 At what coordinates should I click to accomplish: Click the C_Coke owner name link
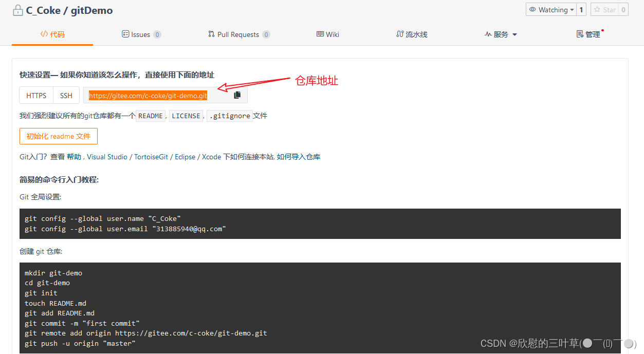(x=44, y=10)
